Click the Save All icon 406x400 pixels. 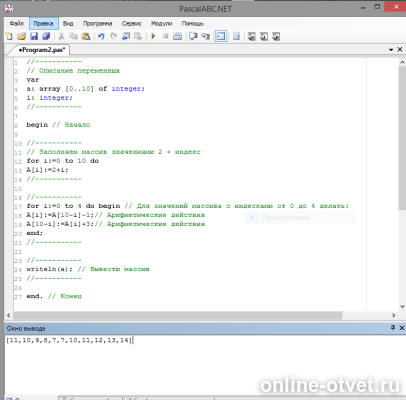pos(46,36)
